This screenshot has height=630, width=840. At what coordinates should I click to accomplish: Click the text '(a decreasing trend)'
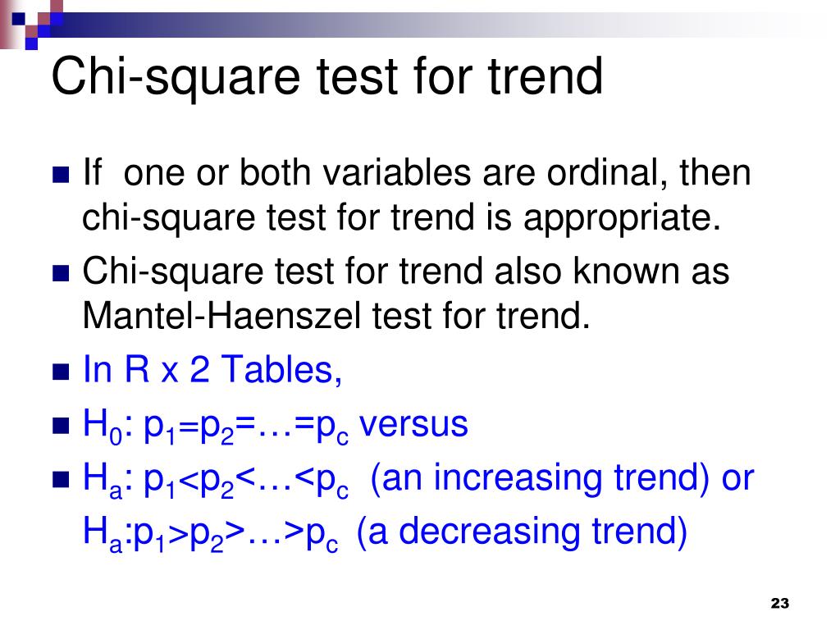522,532
